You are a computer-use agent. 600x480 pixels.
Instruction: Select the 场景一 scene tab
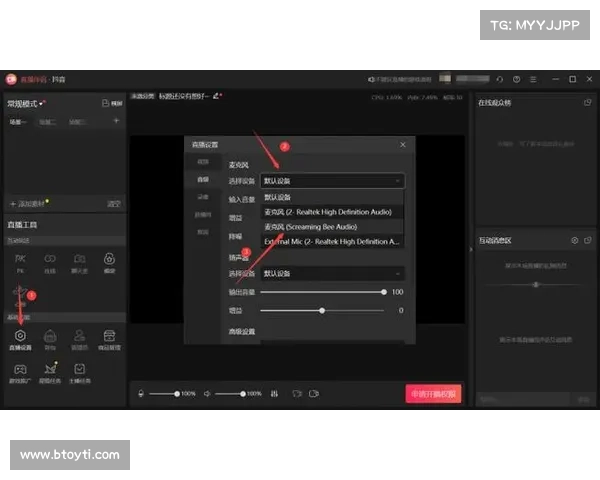18,122
